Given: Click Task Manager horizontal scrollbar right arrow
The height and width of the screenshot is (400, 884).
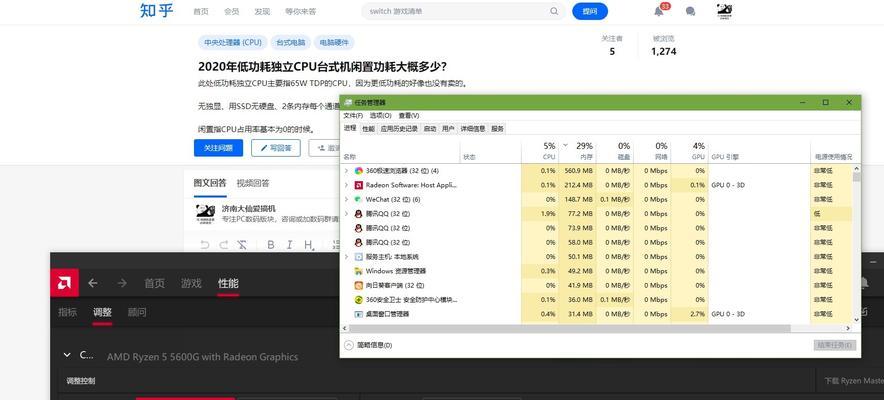Looking at the screenshot, I should point(848,328).
